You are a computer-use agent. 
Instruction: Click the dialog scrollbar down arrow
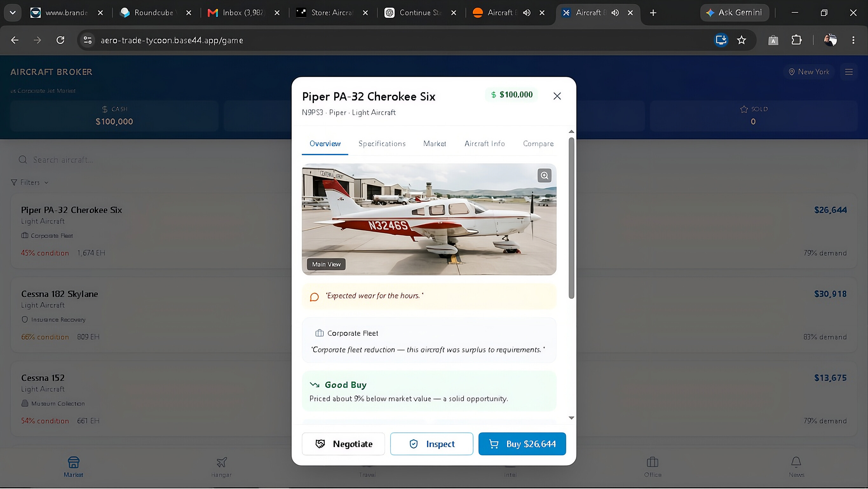click(x=571, y=418)
